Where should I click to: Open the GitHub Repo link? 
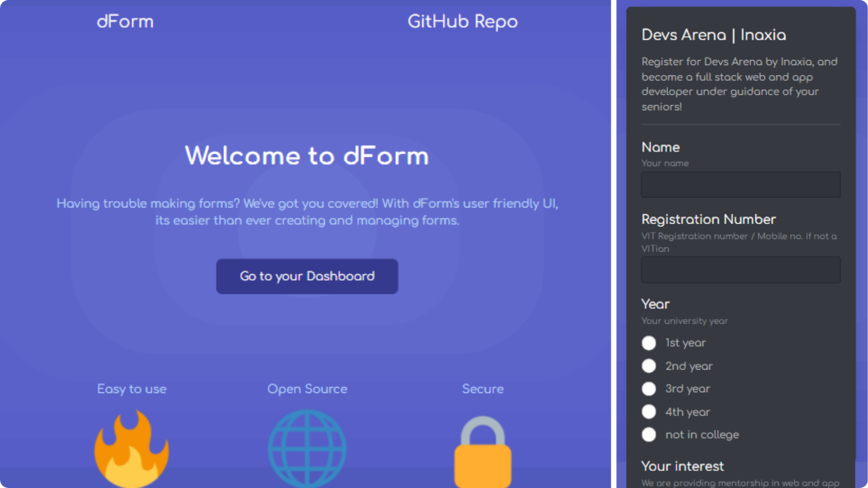pyautogui.click(x=462, y=21)
